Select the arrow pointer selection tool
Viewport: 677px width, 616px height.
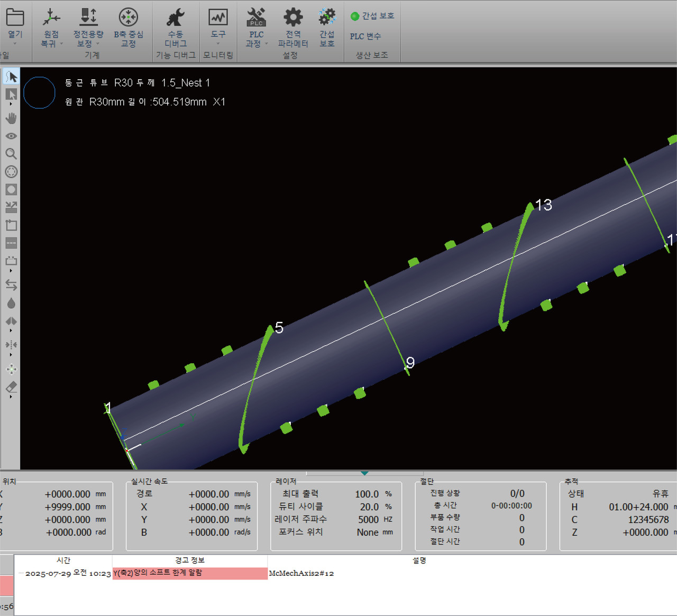[x=11, y=77]
